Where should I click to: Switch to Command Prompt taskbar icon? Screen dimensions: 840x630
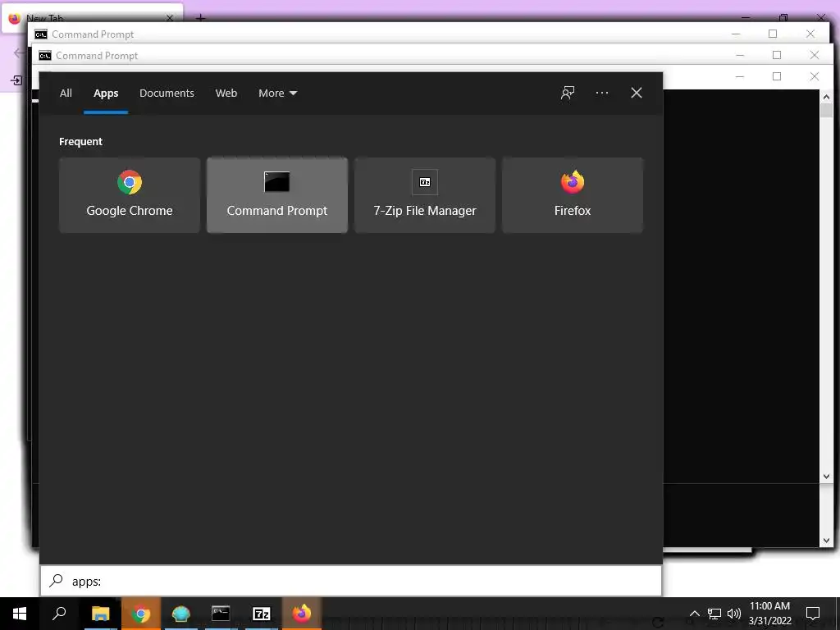pyautogui.click(x=221, y=614)
